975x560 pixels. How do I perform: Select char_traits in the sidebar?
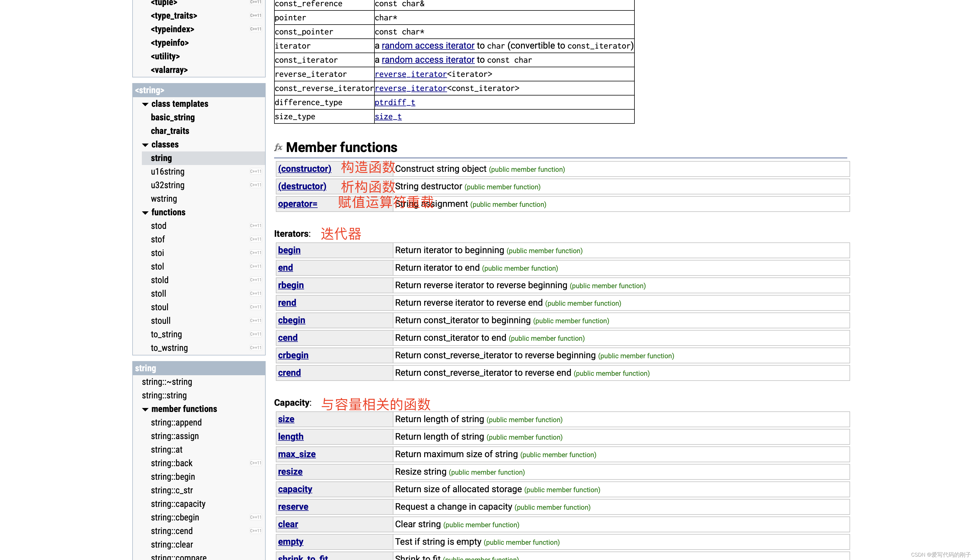click(x=170, y=131)
